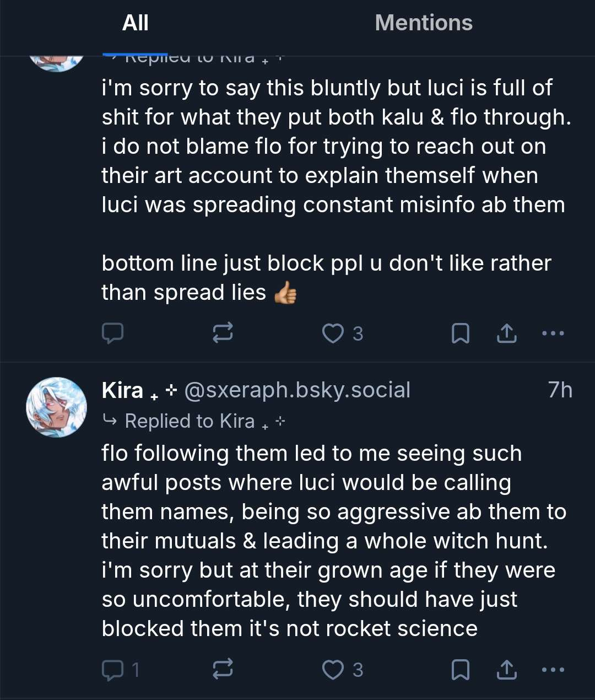
Task: Visit the @sxeraph.bsky.social handle
Action: coord(297,390)
